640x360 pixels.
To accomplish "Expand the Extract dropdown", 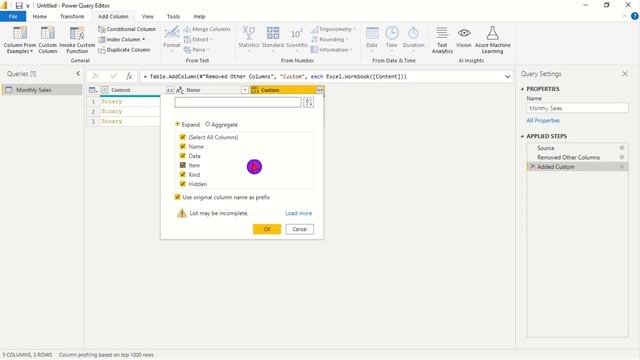I will 211,40.
